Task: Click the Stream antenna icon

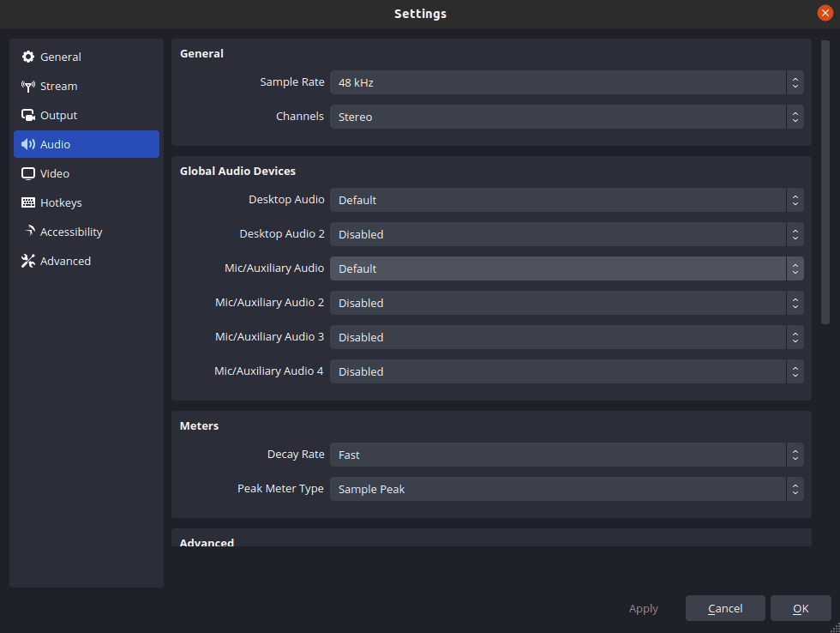Action: [x=28, y=86]
